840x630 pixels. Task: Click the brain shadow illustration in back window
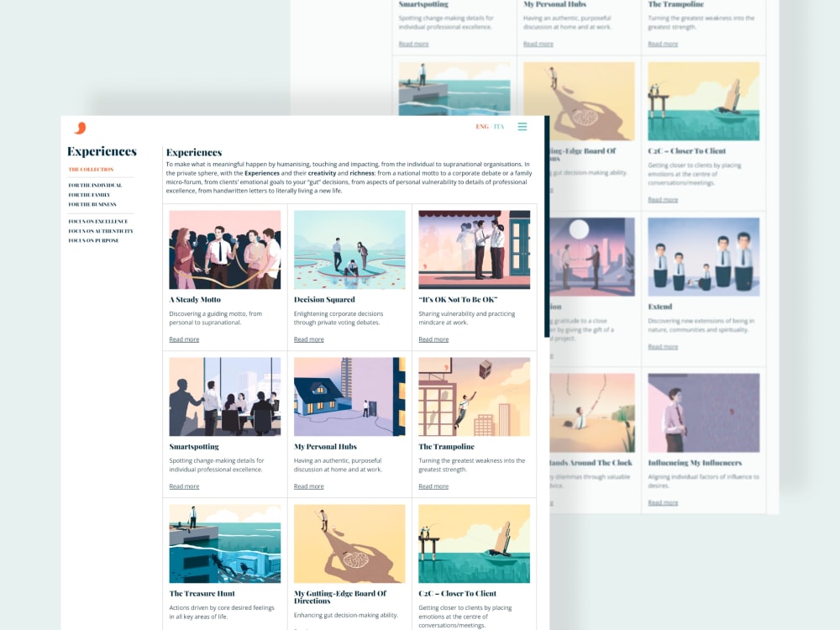579,102
